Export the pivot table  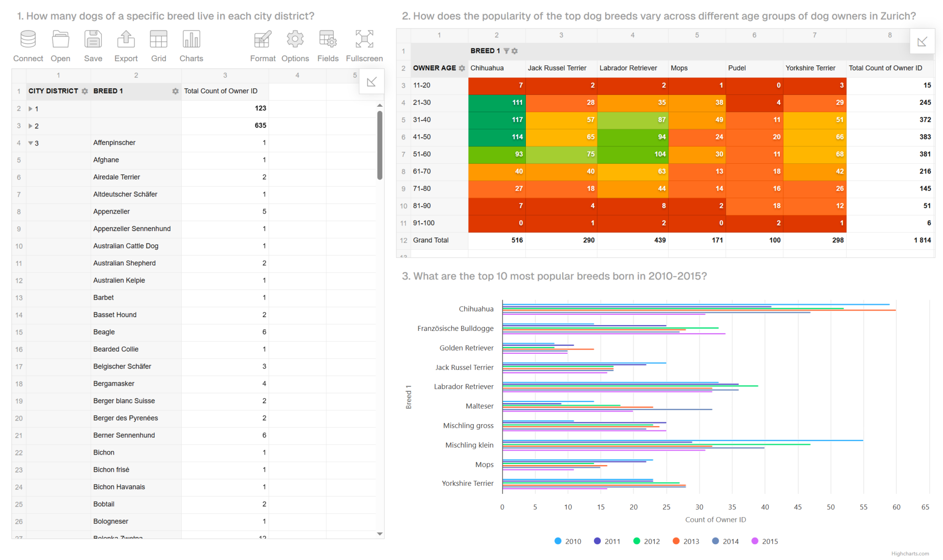(126, 39)
